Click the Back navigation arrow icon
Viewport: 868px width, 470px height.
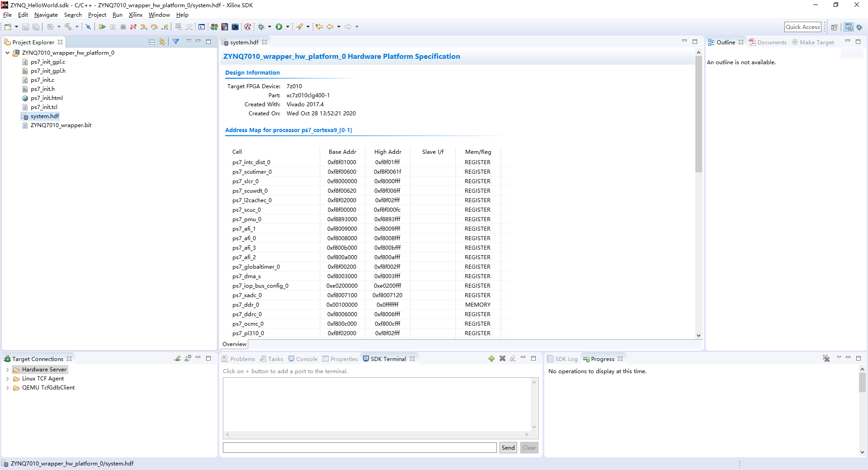click(330, 27)
